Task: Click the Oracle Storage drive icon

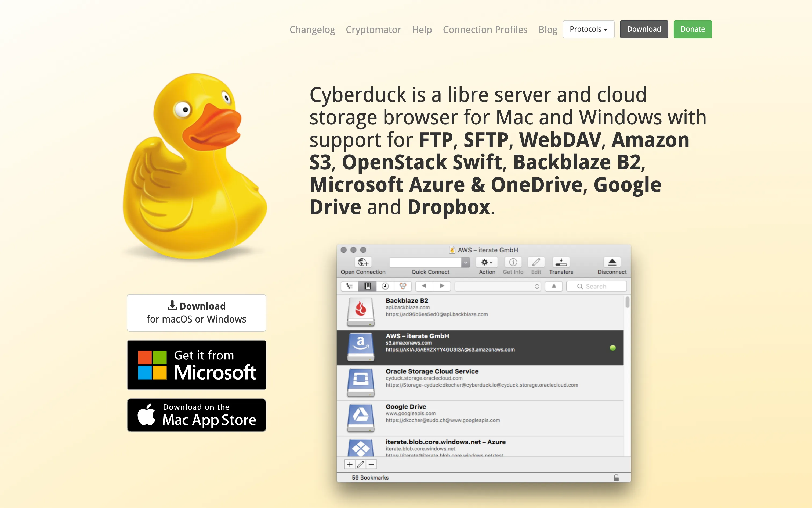Action: (x=361, y=382)
